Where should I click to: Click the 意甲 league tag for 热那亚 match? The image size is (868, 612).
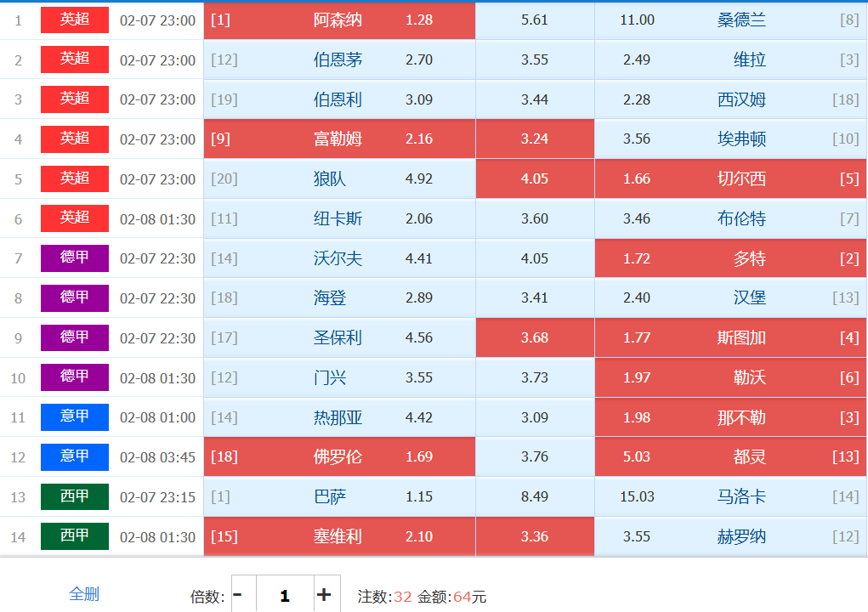coord(75,416)
